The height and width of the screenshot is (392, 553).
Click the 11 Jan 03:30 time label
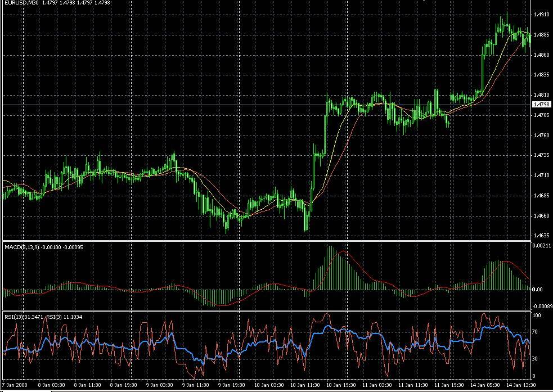pyautogui.click(x=375, y=386)
